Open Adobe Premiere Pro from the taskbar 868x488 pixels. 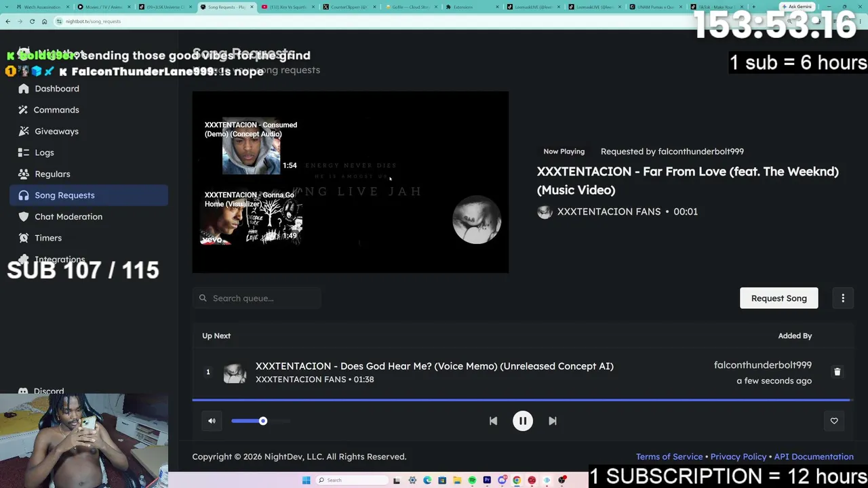point(487,481)
